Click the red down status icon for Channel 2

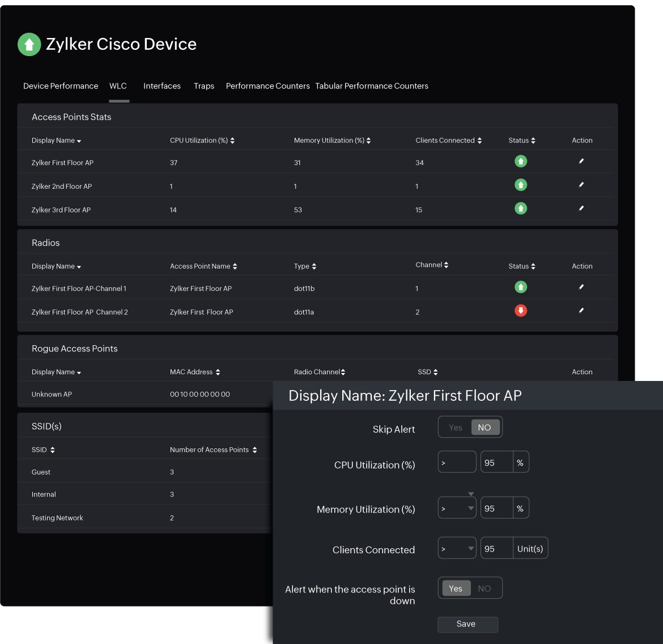point(520,310)
